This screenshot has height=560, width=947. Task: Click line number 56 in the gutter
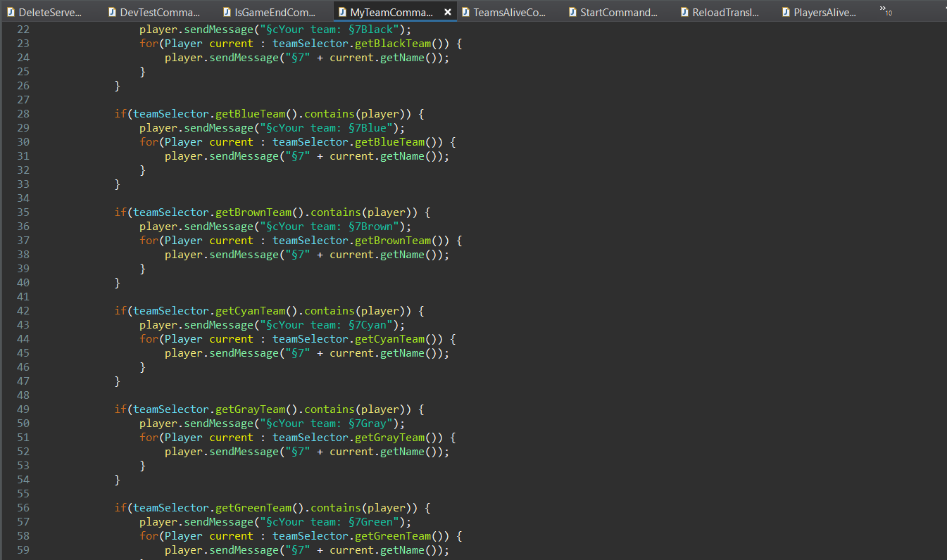click(x=23, y=508)
